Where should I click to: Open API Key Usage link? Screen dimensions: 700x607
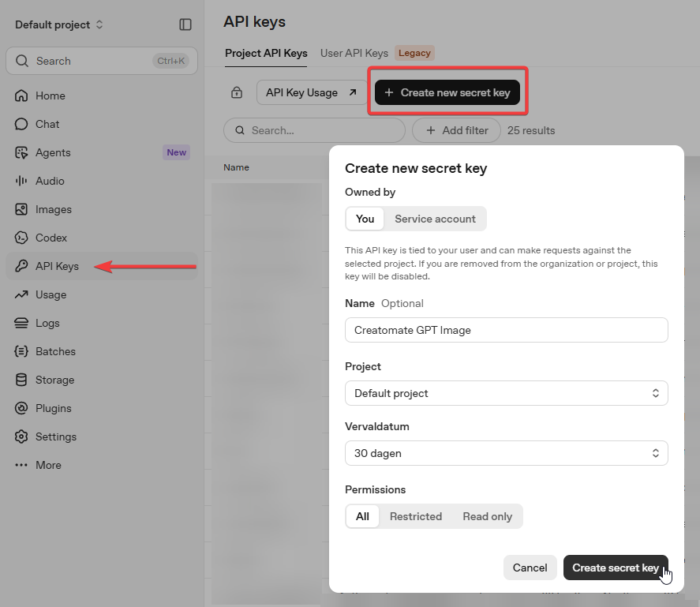(311, 92)
